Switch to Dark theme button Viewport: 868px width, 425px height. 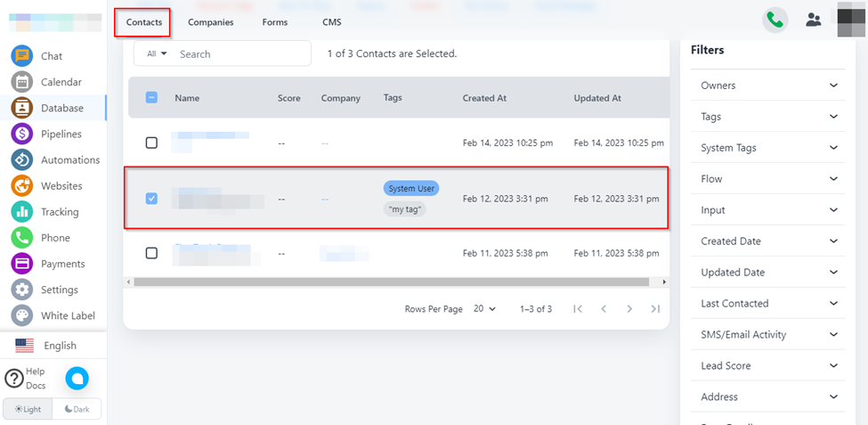coord(77,409)
